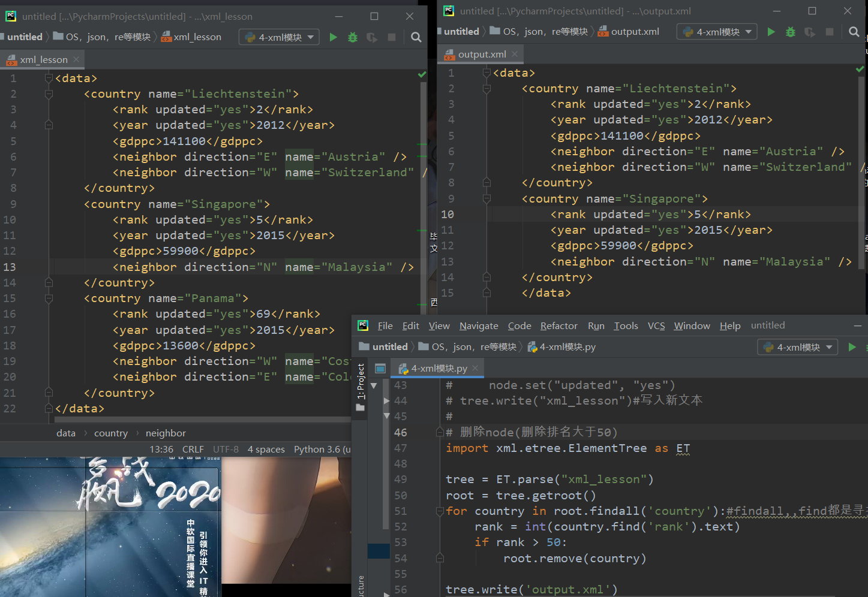Close the xml_lesson editor tab
The width and height of the screenshot is (868, 597).
[76, 59]
